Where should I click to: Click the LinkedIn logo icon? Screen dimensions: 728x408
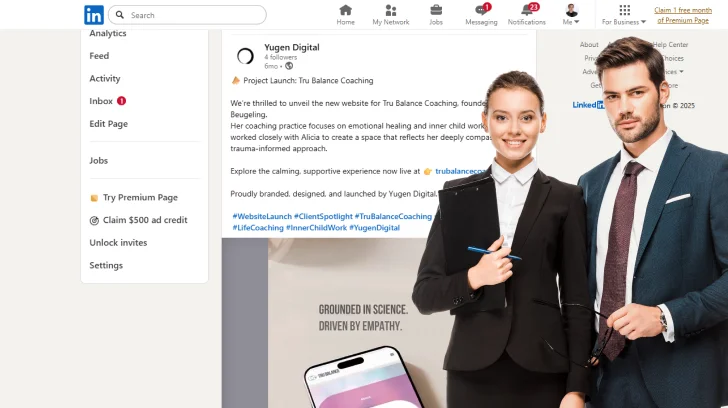pyautogui.click(x=93, y=15)
